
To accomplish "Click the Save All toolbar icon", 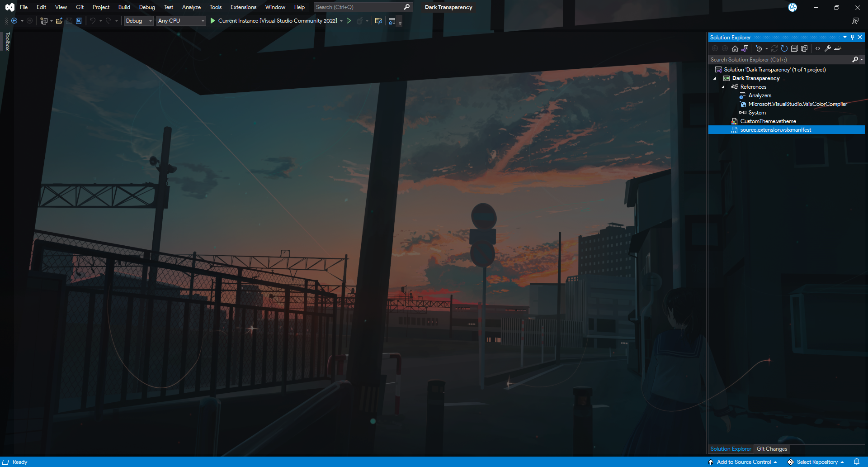I will point(79,21).
